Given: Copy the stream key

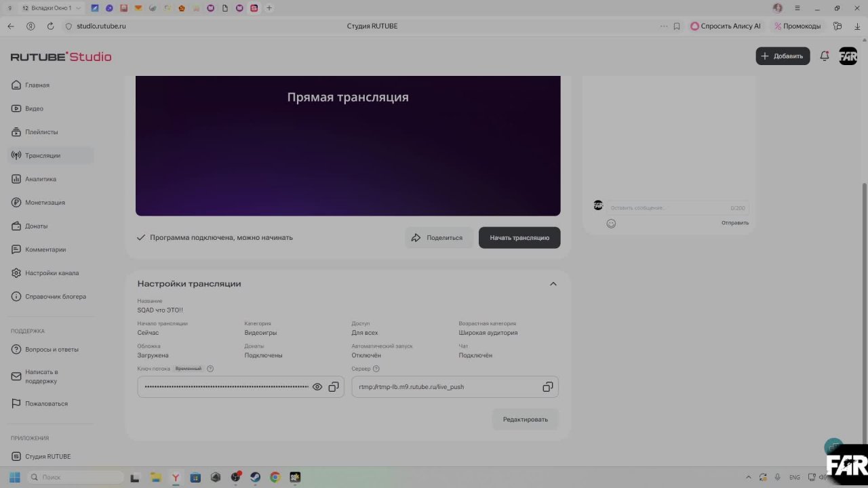Looking at the screenshot, I should pyautogui.click(x=334, y=387).
